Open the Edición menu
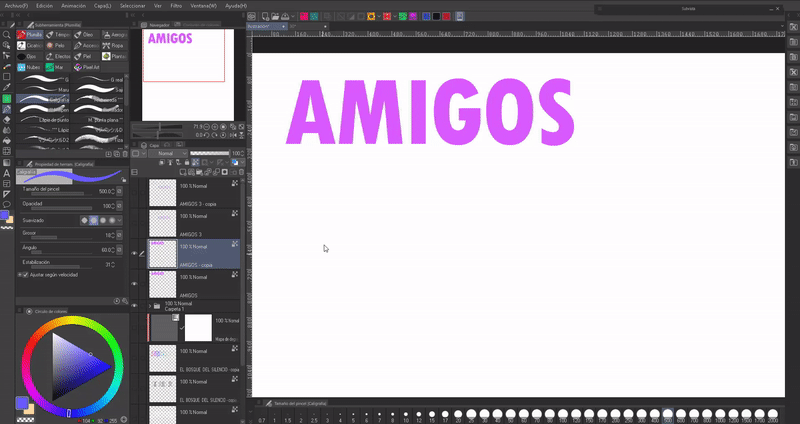This screenshot has height=424, width=800. pos(44,6)
